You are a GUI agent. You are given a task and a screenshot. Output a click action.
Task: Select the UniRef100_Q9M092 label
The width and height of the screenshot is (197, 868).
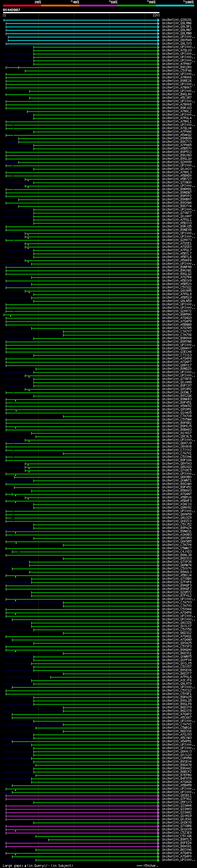point(176,507)
